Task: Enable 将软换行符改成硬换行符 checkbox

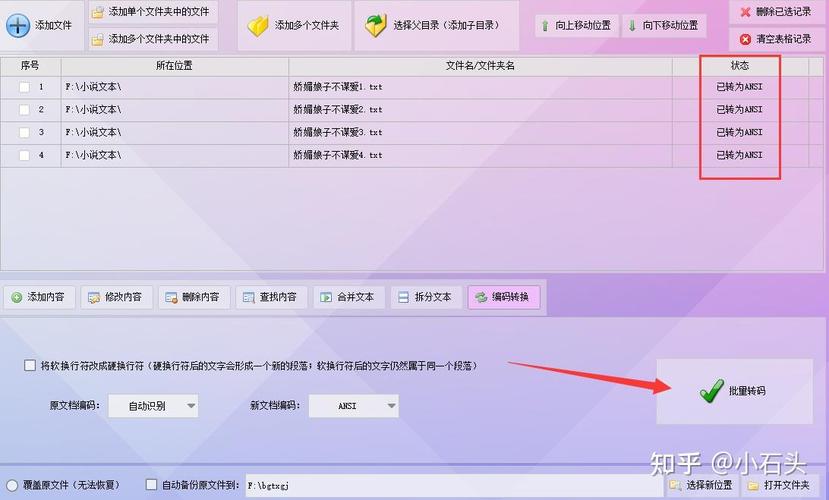Action: (x=30, y=365)
